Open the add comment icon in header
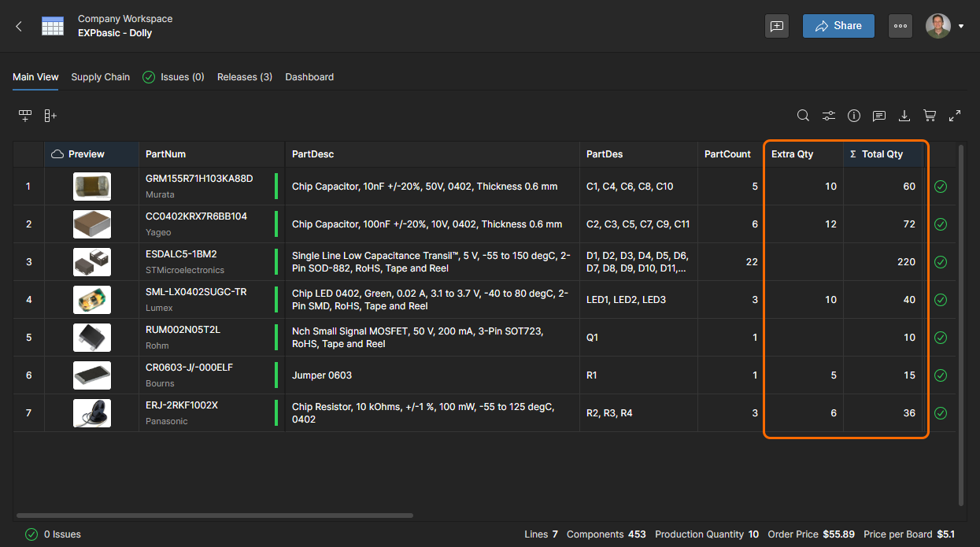This screenshot has width=980, height=547. pos(777,26)
